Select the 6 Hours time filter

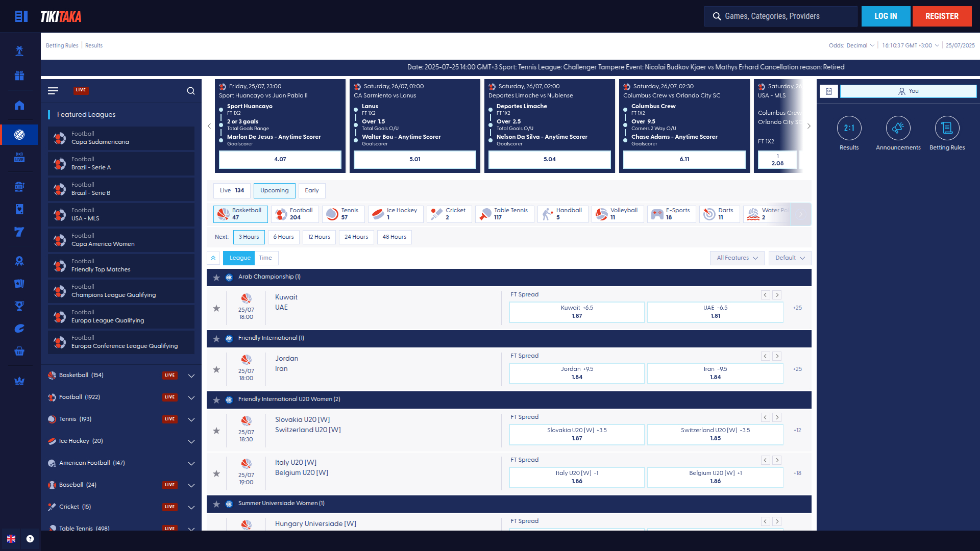point(283,237)
